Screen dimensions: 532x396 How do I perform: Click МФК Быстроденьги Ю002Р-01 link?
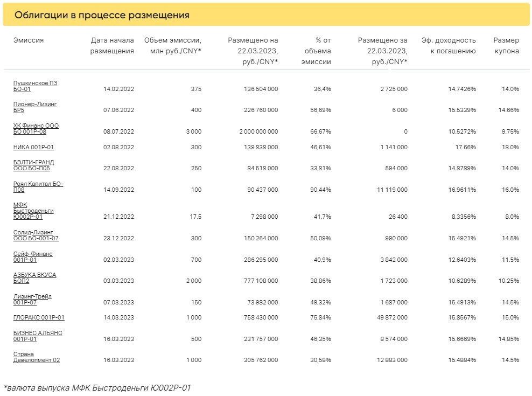point(33,211)
